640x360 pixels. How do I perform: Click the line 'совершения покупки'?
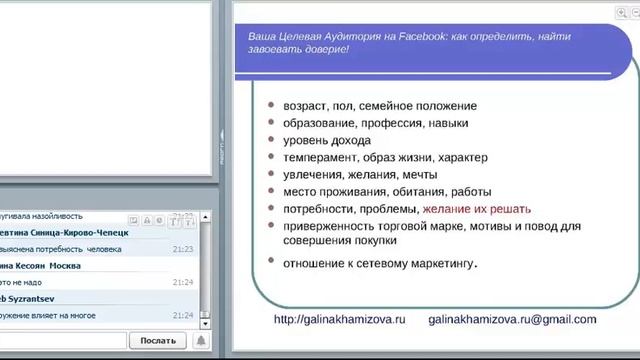point(340,240)
